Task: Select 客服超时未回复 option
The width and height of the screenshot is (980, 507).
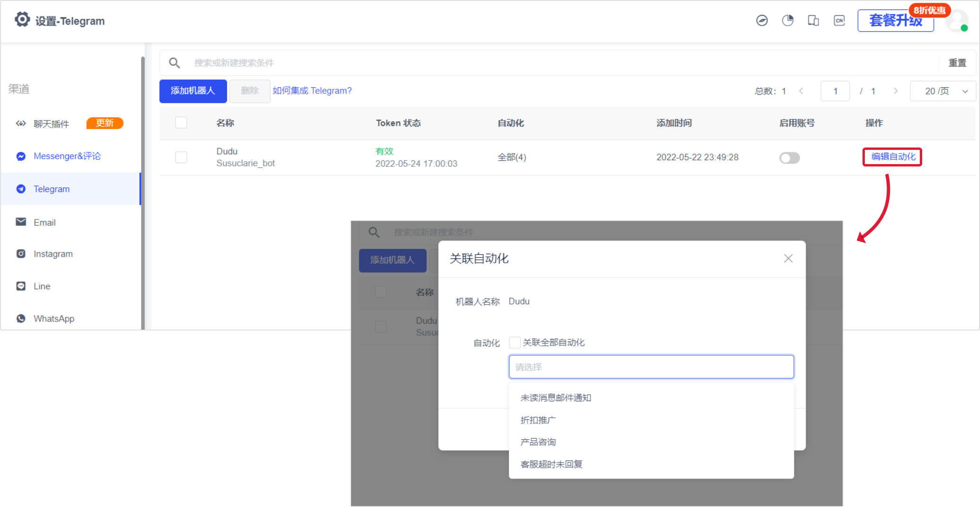Action: pyautogui.click(x=651, y=464)
